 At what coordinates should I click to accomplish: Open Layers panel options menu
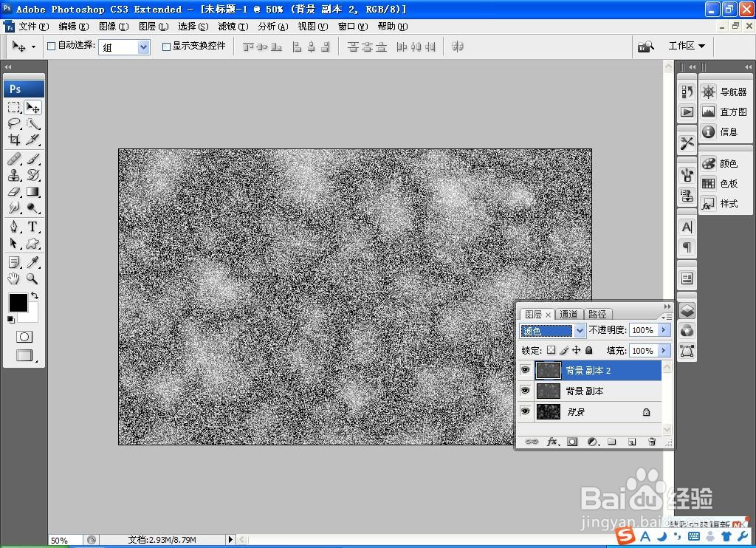(667, 316)
